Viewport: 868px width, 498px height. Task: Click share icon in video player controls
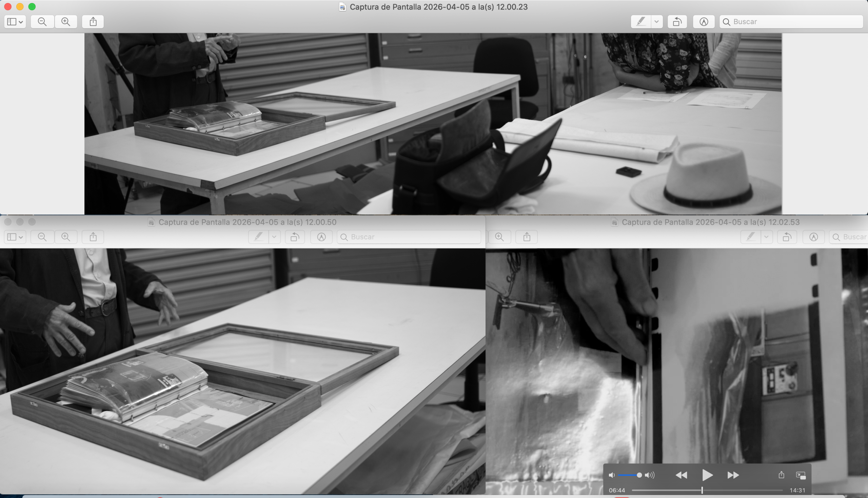coord(781,475)
